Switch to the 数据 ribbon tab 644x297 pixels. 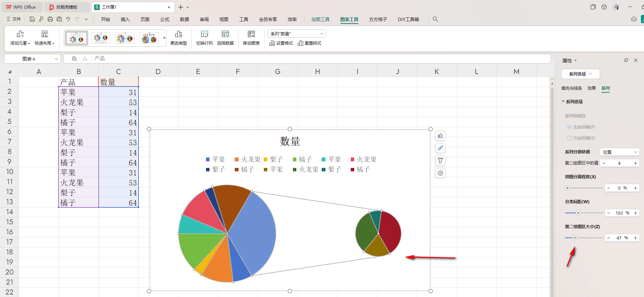click(185, 19)
